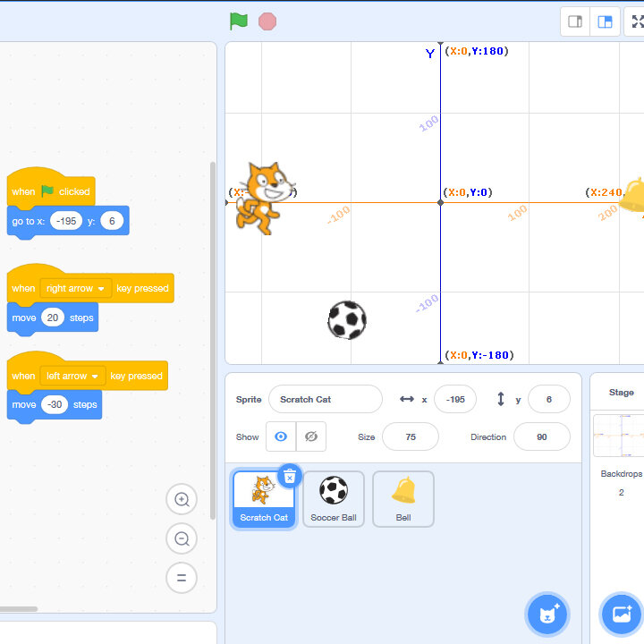The image size is (644, 644).
Task: Click the Scratch Cat on the stage
Action: point(264,199)
